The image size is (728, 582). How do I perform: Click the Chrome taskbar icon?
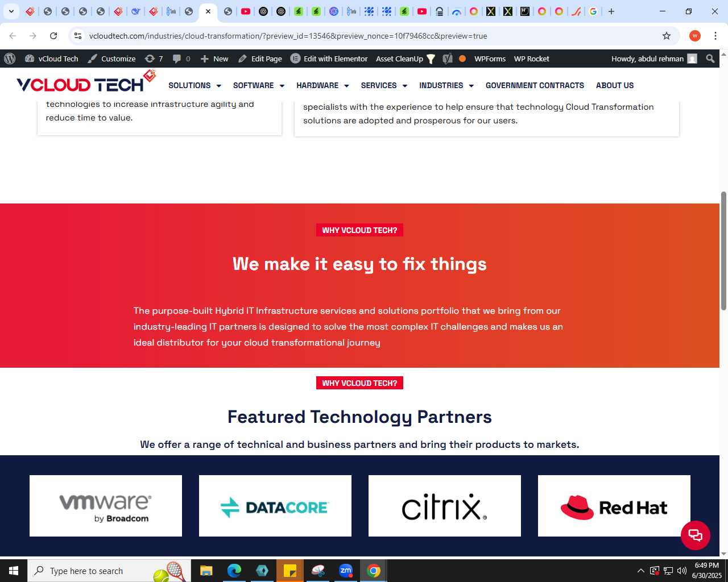tap(374, 571)
